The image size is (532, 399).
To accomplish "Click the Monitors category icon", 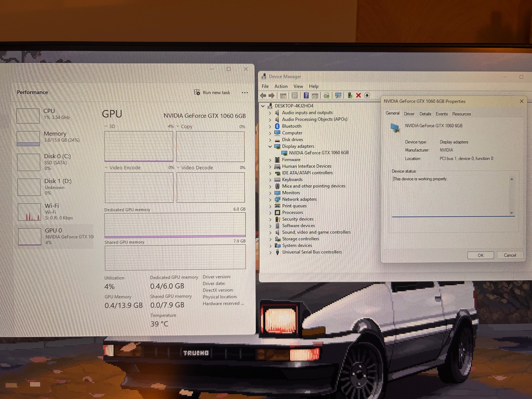I will 277,193.
